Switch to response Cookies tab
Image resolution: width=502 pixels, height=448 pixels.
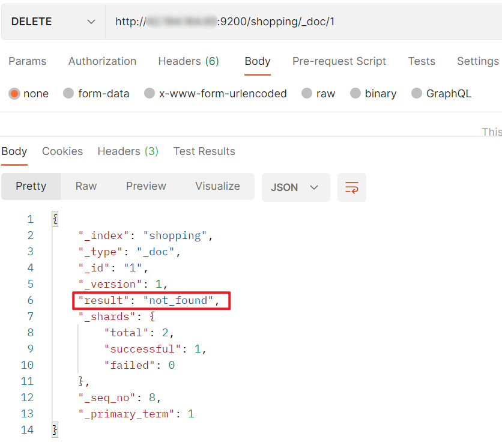62,151
